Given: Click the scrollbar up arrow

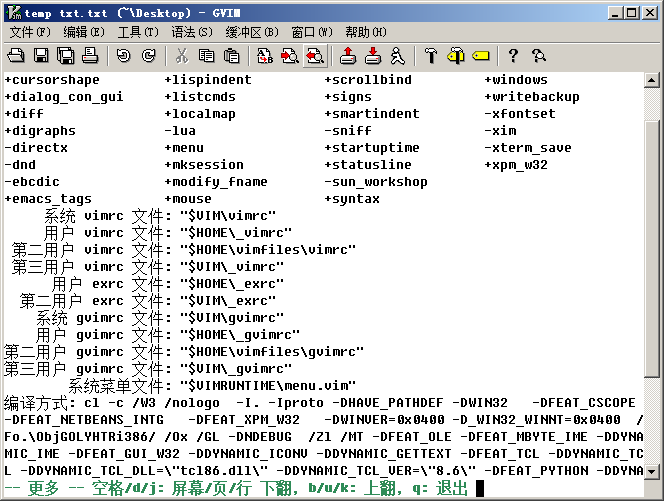Looking at the screenshot, I should (x=652, y=80).
